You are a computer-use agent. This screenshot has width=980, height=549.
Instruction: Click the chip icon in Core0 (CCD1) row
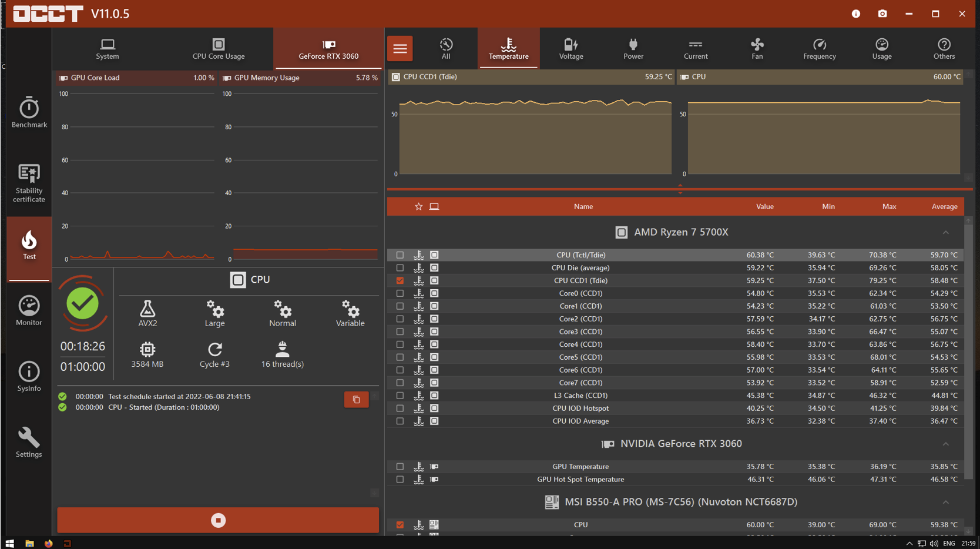click(434, 293)
